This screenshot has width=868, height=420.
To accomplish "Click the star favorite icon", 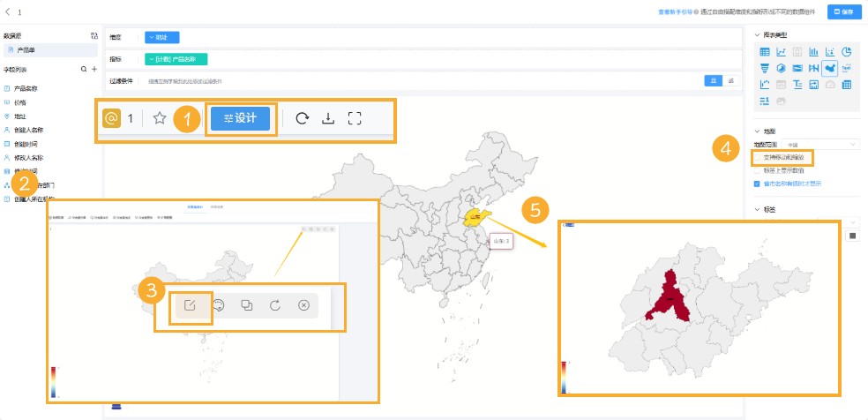I will [160, 118].
